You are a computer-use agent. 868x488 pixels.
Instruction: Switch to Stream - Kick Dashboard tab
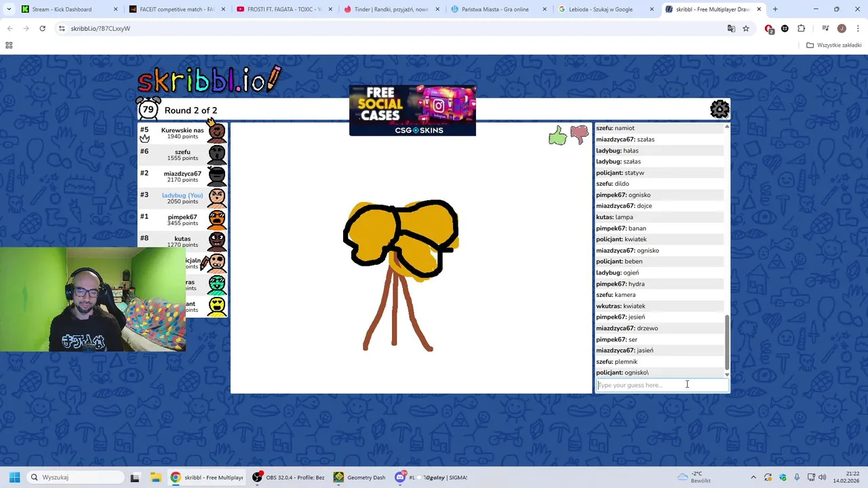[69, 9]
